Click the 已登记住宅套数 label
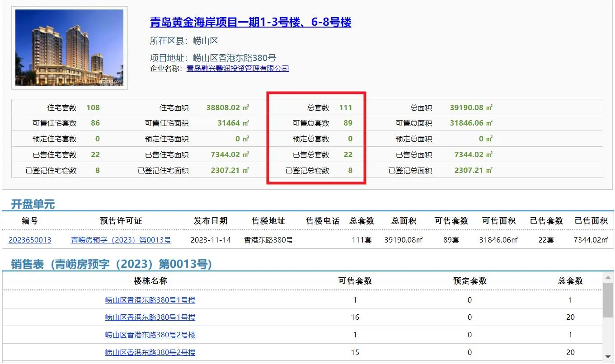Image resolution: width=615 pixels, height=364 pixels. (x=51, y=171)
